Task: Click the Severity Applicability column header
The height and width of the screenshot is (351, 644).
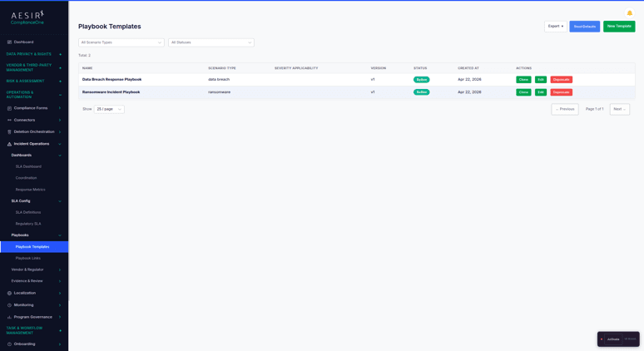Action: point(296,68)
